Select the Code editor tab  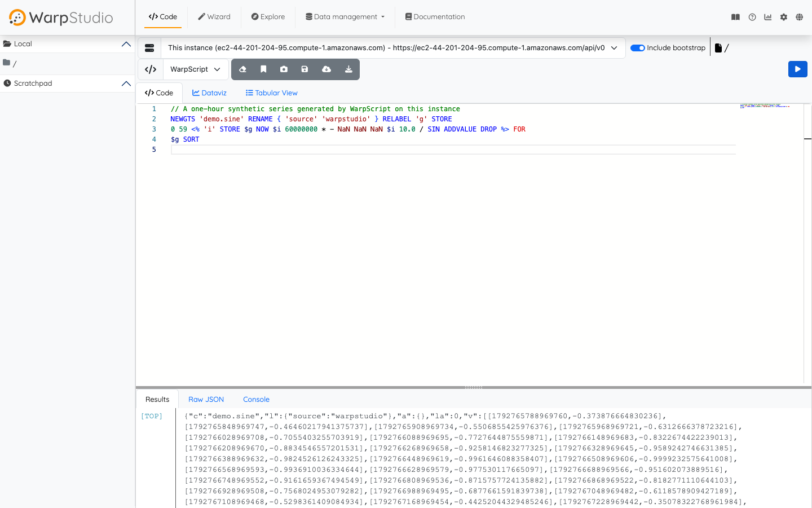tap(159, 93)
